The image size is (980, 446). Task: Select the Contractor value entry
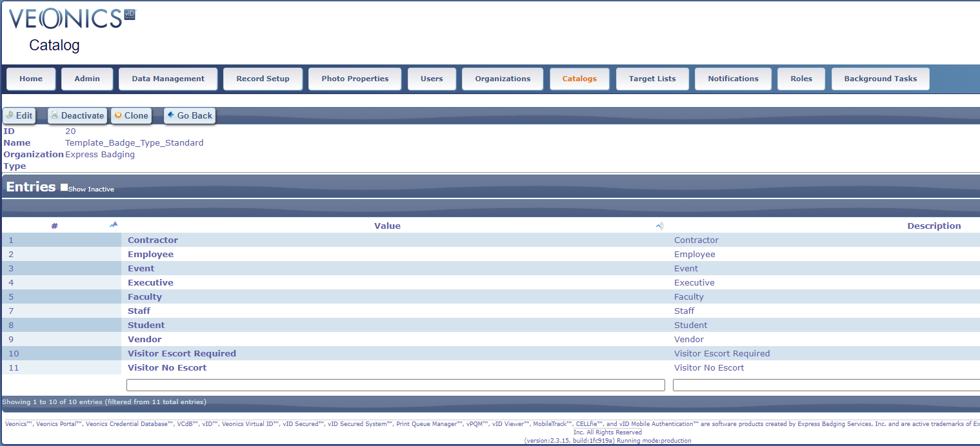(x=153, y=240)
